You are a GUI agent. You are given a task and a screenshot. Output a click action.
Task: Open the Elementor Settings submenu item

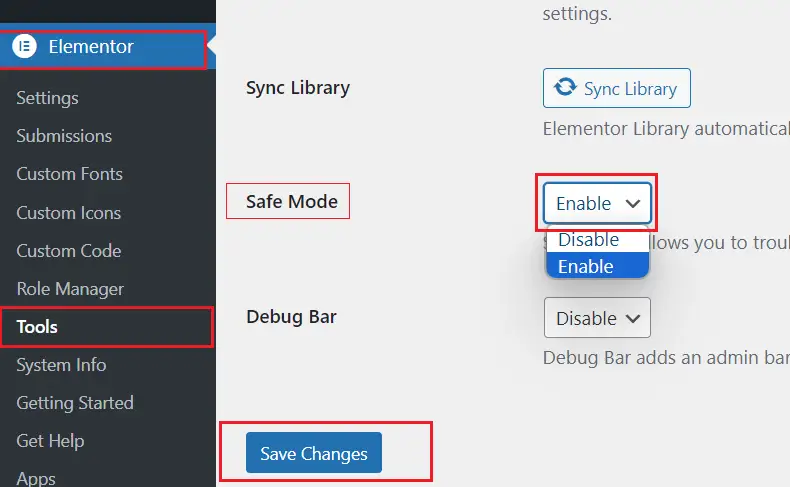[47, 98]
